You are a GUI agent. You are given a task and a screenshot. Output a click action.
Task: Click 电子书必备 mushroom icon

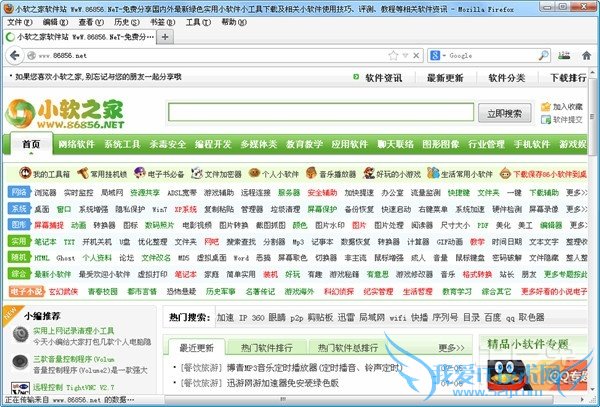tap(140, 173)
